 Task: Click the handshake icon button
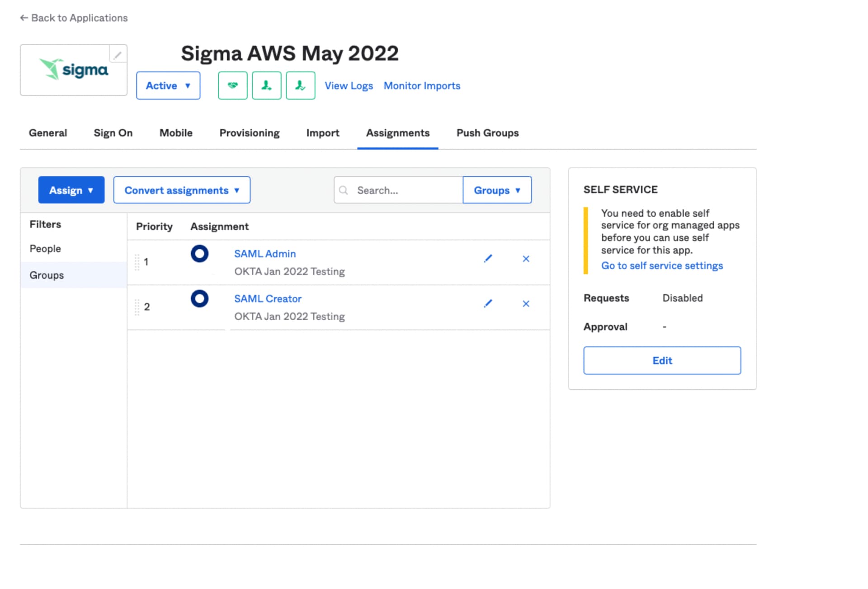pyautogui.click(x=232, y=85)
